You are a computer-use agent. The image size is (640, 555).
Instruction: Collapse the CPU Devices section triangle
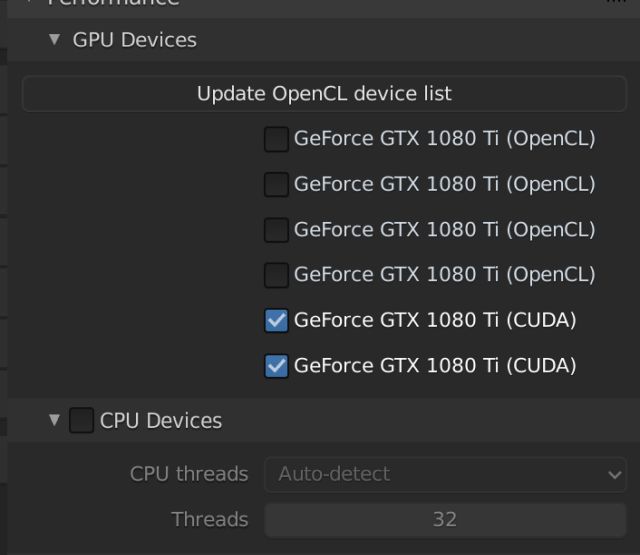[54, 421]
